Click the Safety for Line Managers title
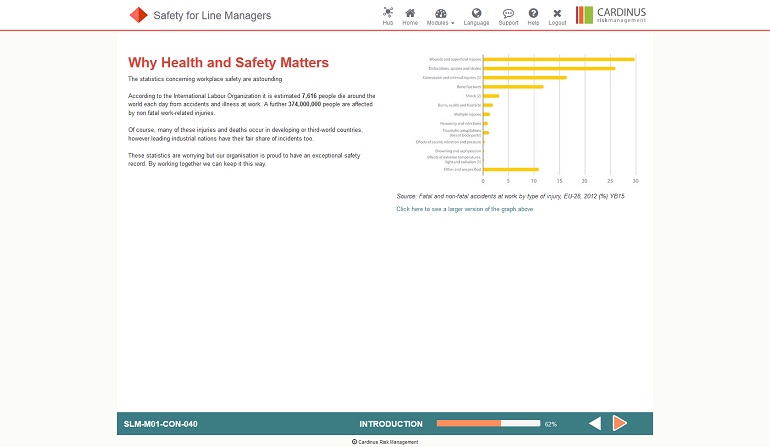Screen dimensions: 770x447 pyautogui.click(x=212, y=15)
